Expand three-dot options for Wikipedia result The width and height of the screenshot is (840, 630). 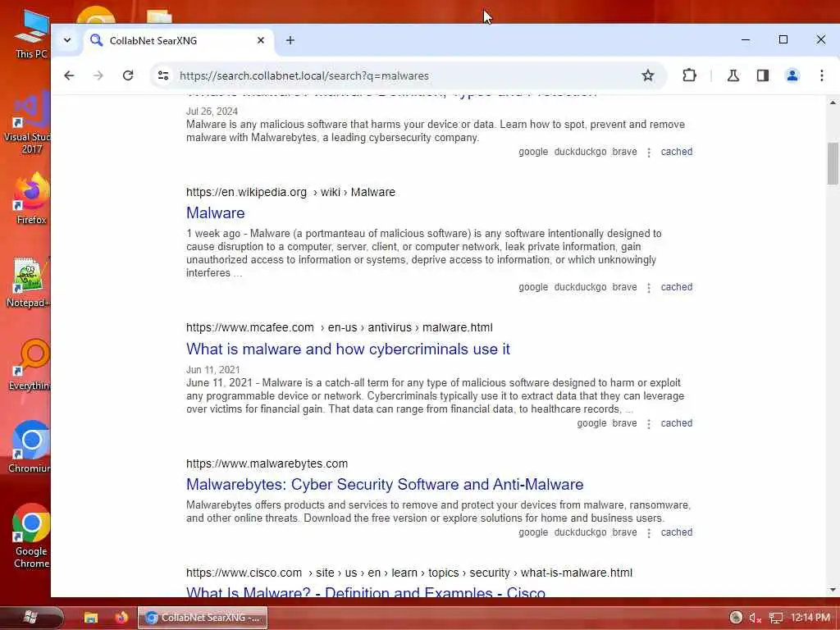coord(649,288)
